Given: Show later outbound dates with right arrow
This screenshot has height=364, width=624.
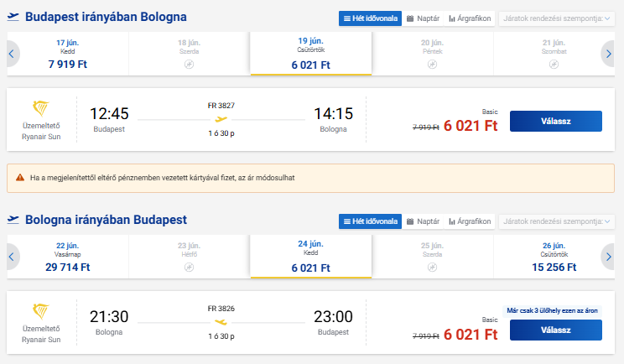Looking at the screenshot, I should point(608,54).
